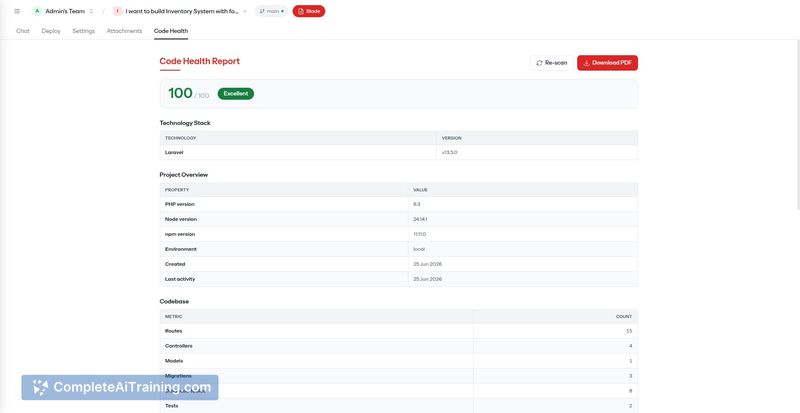800x413 pixels.
Task: Click the Re-scan button
Action: [x=552, y=63]
